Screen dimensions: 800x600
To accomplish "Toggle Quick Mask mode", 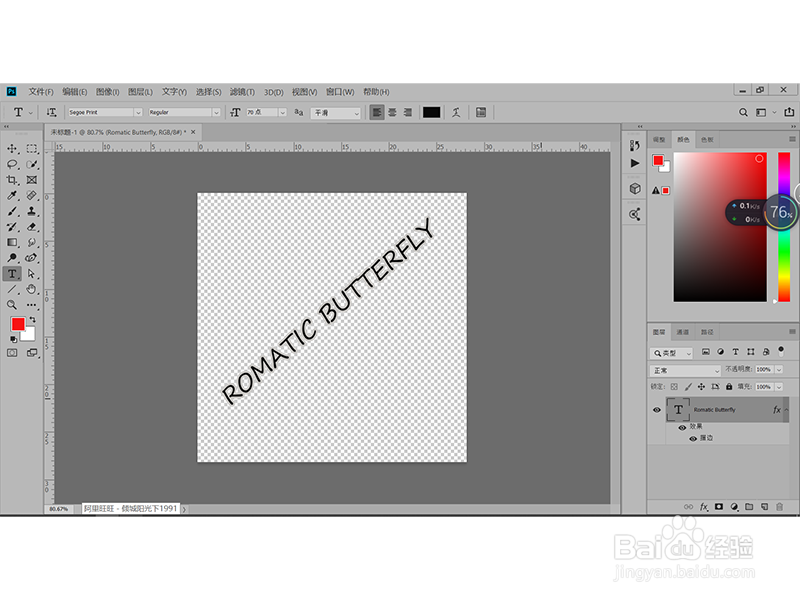I will 12,353.
